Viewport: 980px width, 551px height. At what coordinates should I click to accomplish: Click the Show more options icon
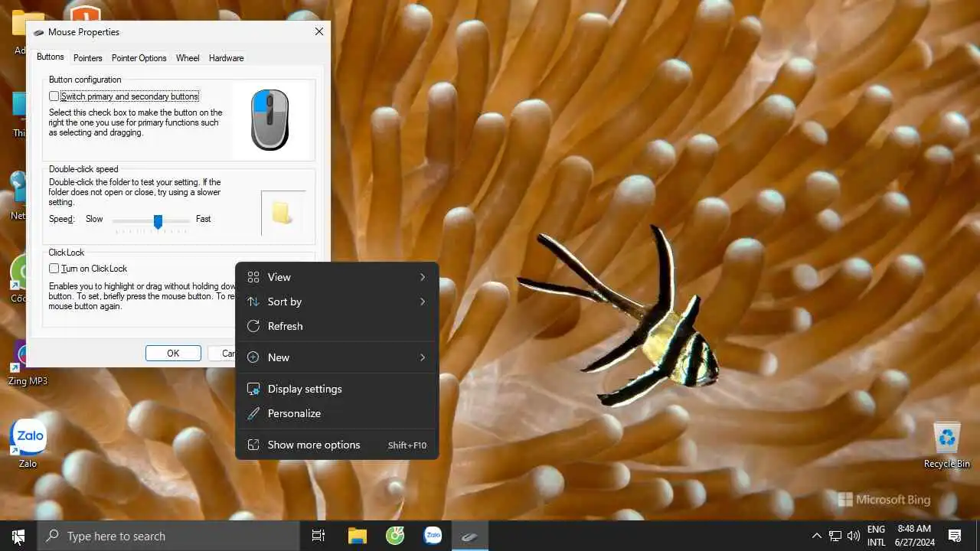click(253, 445)
